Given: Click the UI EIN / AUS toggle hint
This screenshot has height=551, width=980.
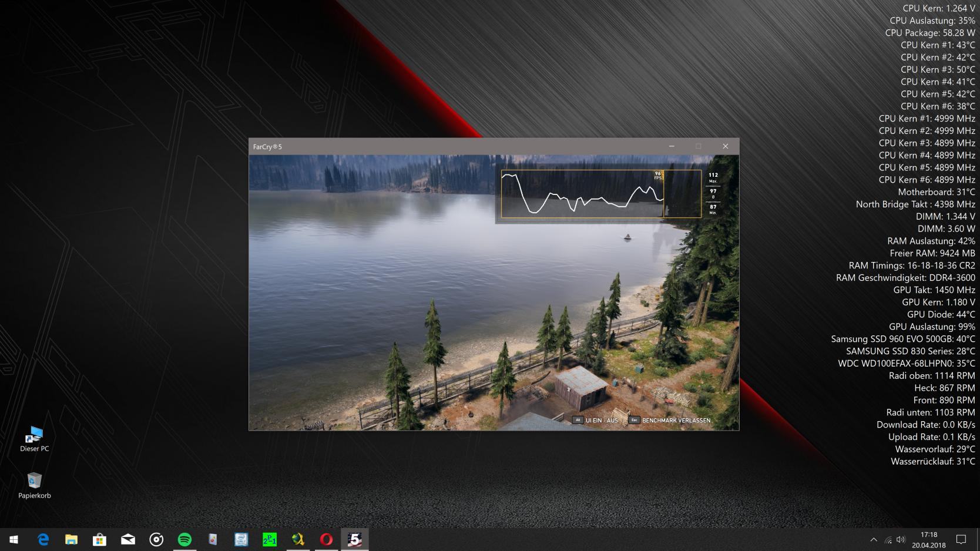Looking at the screenshot, I should pos(602,421).
